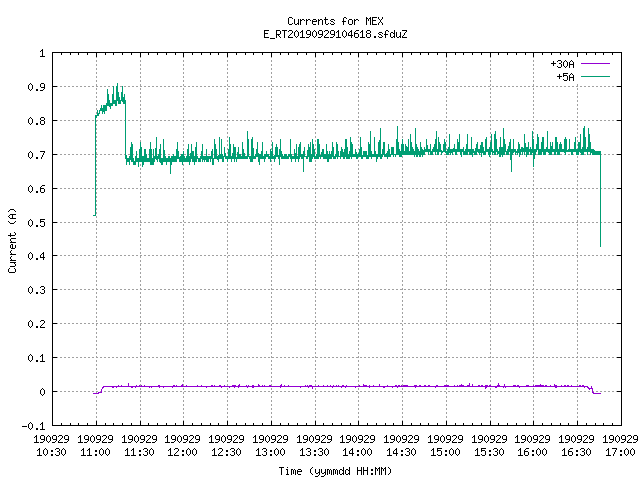Click the y-axis tick value 0.9

tap(36, 87)
